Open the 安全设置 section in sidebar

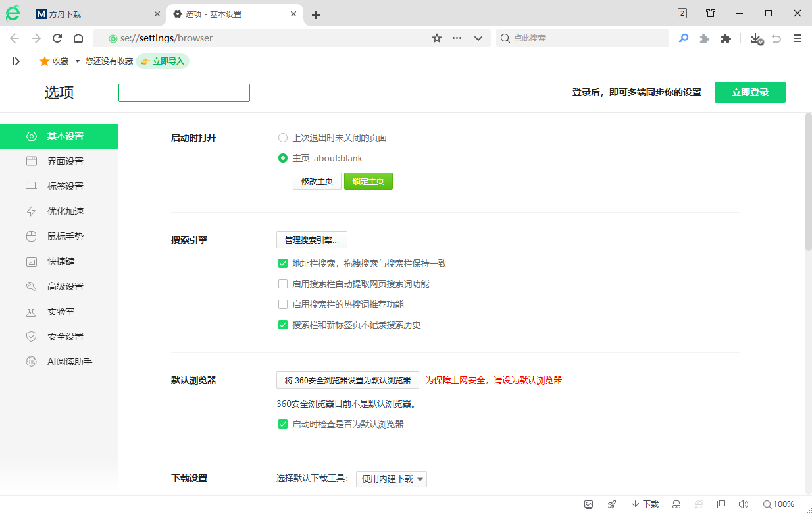65,336
